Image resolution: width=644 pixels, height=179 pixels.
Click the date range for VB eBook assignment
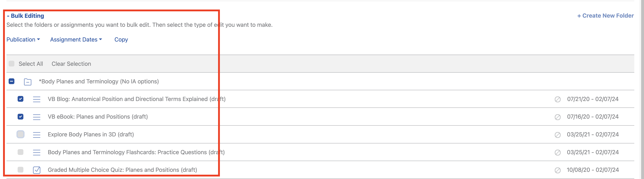coord(593,117)
